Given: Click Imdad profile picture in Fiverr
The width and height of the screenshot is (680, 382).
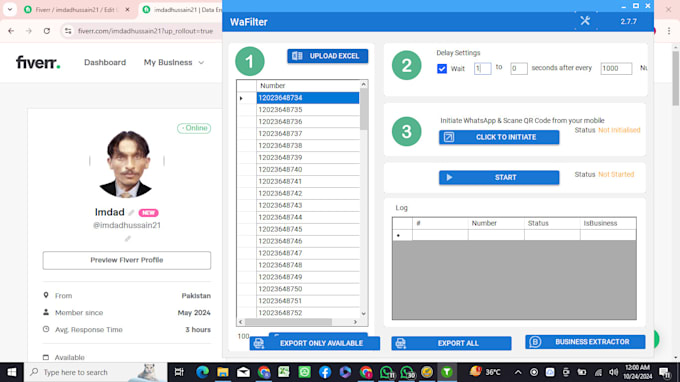Looking at the screenshot, I should click(127, 164).
